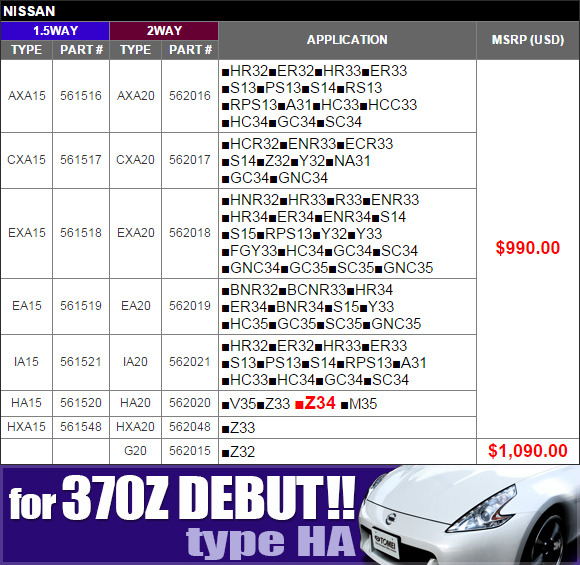Click the 2WAY column header
The height and width of the screenshot is (565, 580).
click(x=164, y=31)
